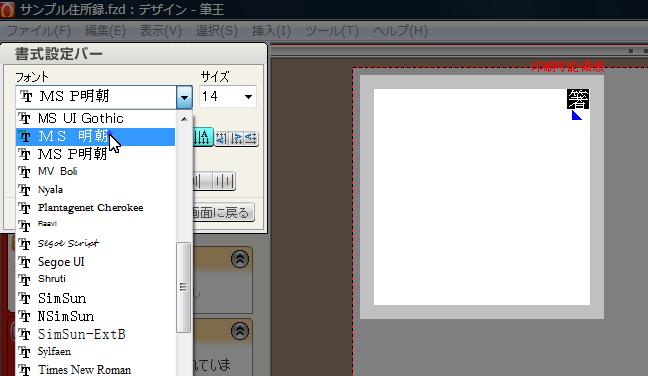Click the middle gray rotated-A text orientation icon
Screen dimensions: 648x376
point(236,138)
